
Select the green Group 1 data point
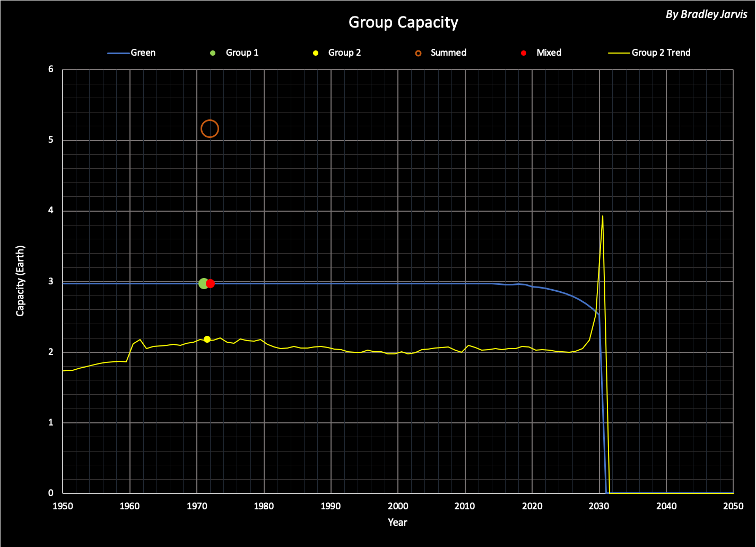tap(203, 283)
